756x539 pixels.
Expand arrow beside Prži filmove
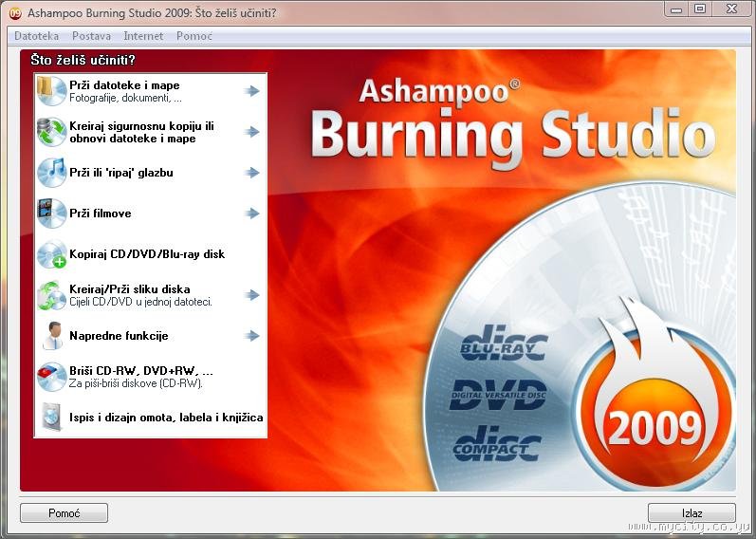coord(251,213)
